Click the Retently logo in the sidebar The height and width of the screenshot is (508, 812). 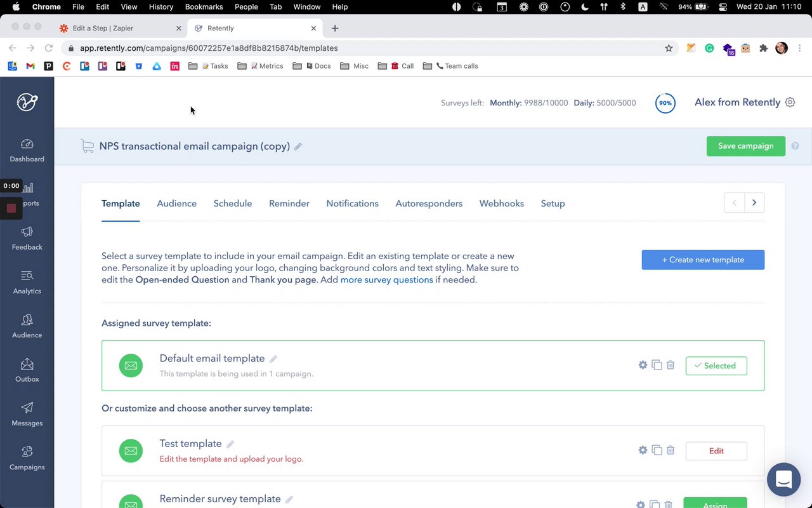point(27,102)
